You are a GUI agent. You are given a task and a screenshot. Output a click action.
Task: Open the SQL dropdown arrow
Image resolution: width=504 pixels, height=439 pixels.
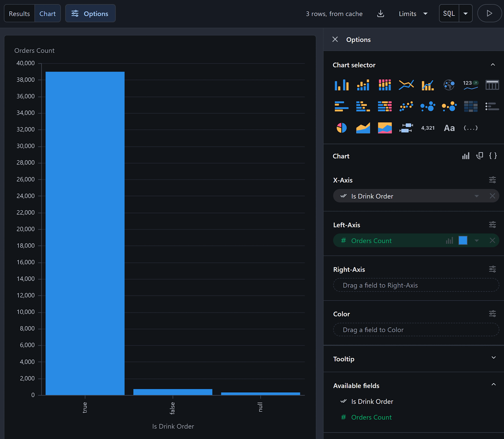point(465,14)
